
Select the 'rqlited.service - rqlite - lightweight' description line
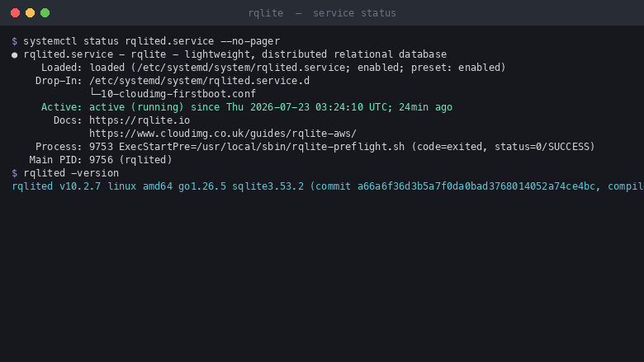click(235, 54)
